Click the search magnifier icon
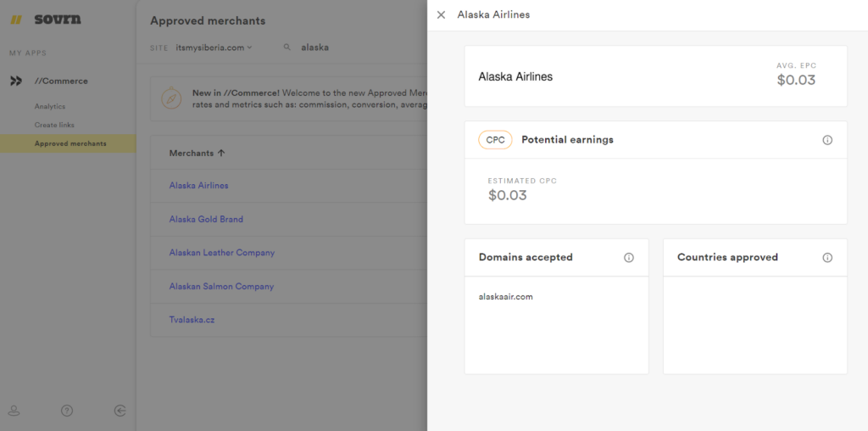Image resolution: width=868 pixels, height=431 pixels. click(287, 48)
